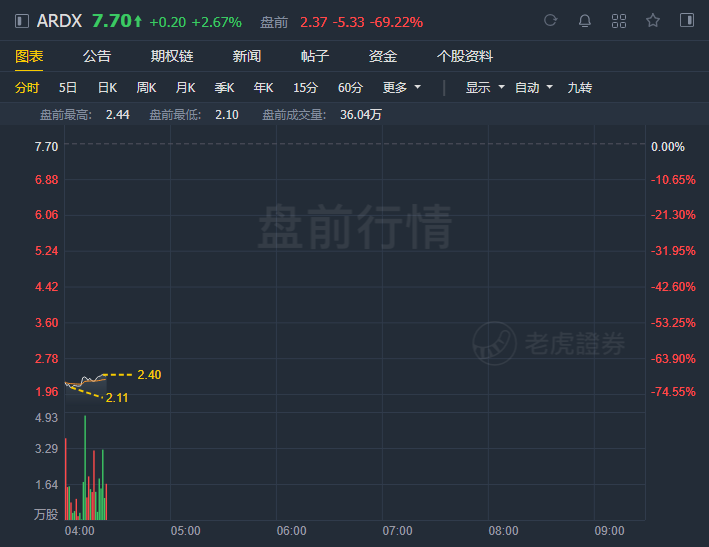This screenshot has width=709, height=547.
Task: Open the grid layout icon
Action: 619,21
